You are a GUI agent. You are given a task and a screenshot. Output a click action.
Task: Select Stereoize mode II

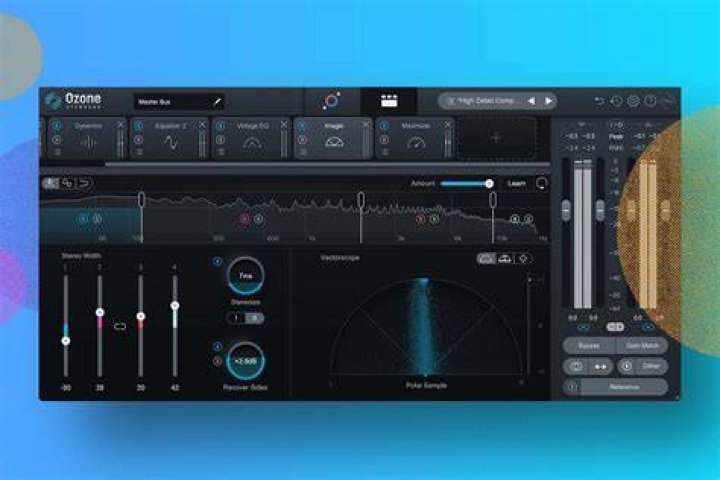point(254,318)
